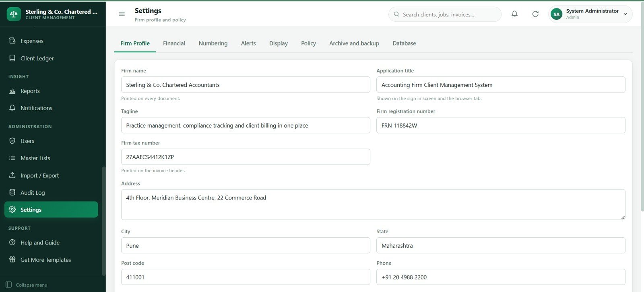Click the ADMINISTRATION section heading
The image size is (644, 292).
pos(30,127)
